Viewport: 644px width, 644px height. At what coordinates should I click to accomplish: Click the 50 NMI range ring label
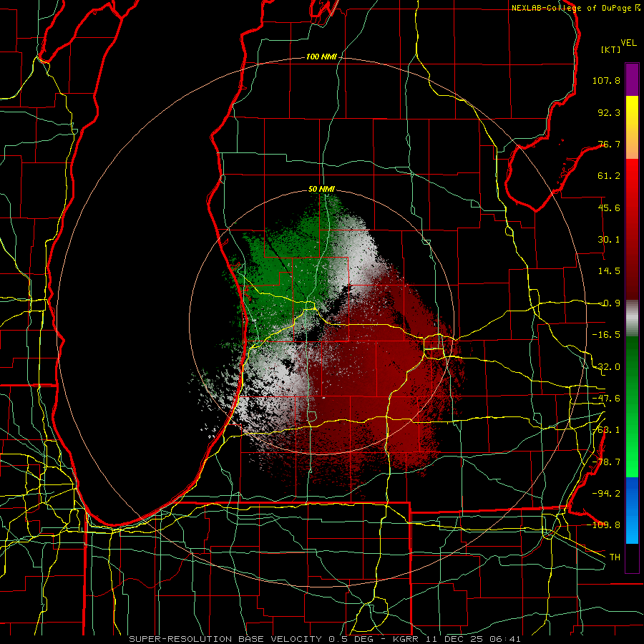(x=321, y=190)
